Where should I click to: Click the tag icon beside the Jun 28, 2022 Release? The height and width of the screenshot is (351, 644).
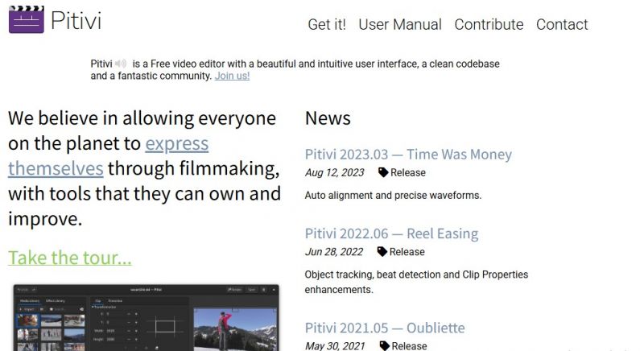(382, 251)
